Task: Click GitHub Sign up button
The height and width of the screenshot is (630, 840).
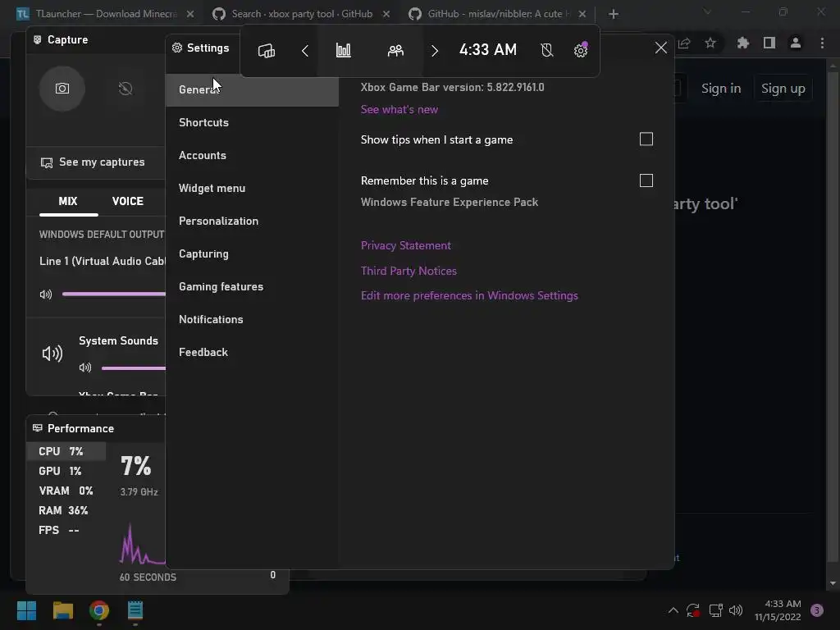Action: (x=783, y=89)
